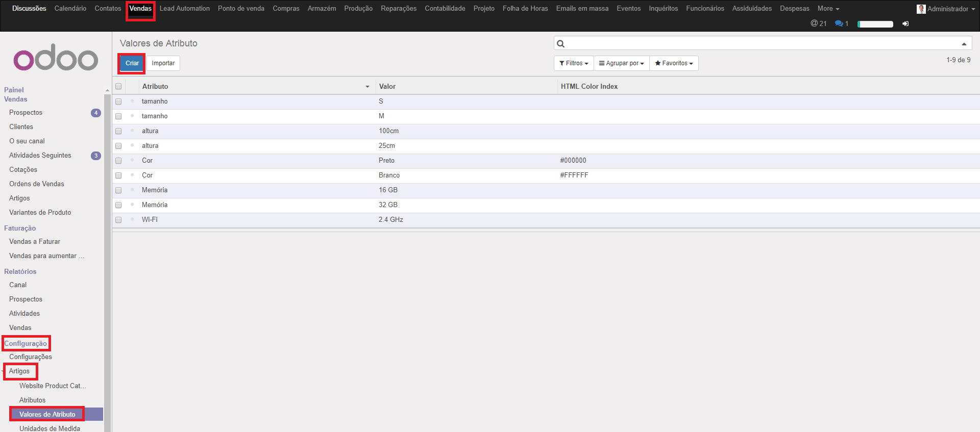Click the Prospectos badge showing 4
980x432 pixels.
pyautogui.click(x=95, y=113)
